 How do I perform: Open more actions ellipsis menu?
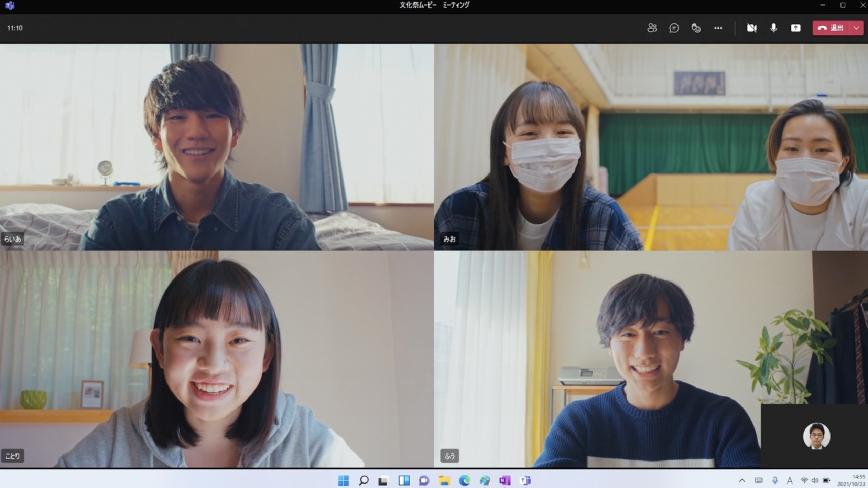[x=718, y=28]
